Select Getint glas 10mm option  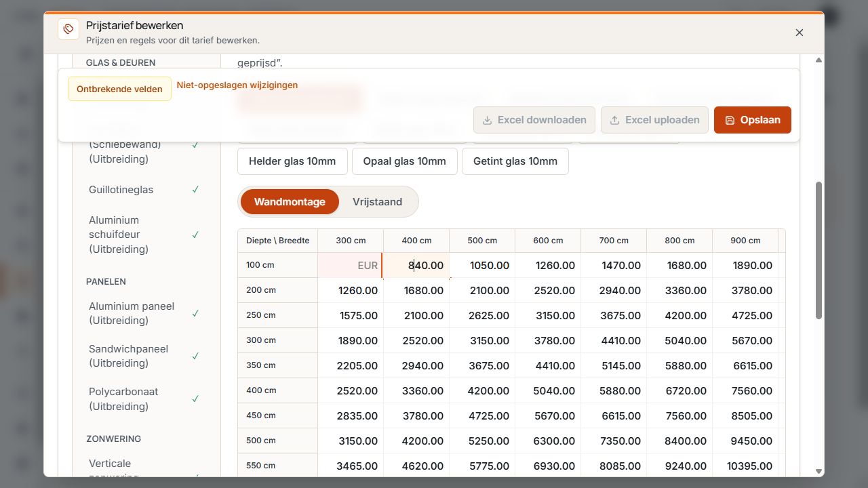coord(515,161)
